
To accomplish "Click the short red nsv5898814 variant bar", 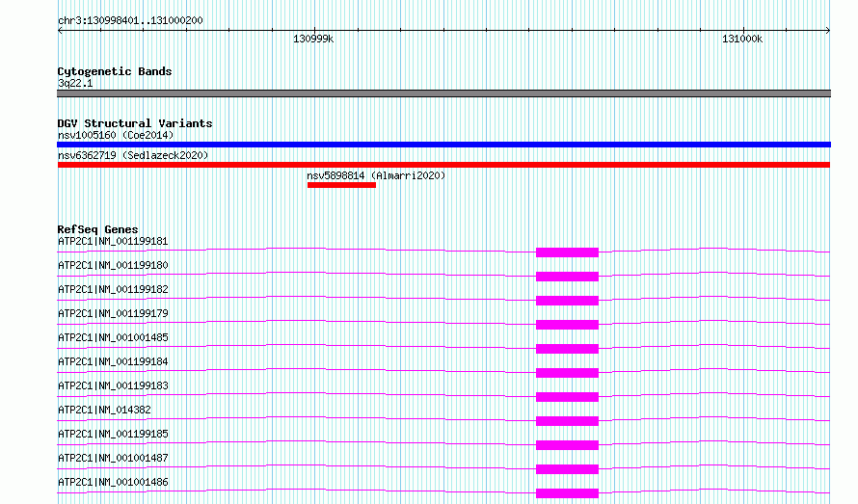I will tap(341, 185).
